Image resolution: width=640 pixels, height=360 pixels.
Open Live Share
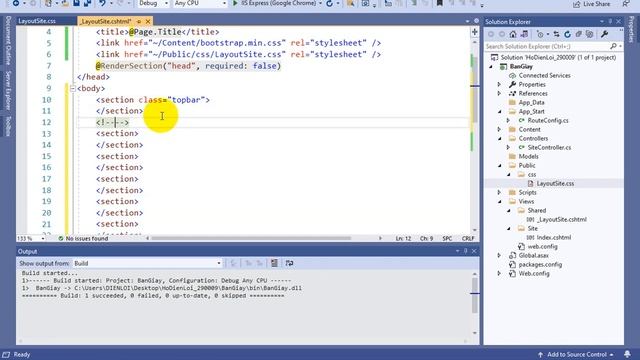pyautogui.click(x=591, y=4)
